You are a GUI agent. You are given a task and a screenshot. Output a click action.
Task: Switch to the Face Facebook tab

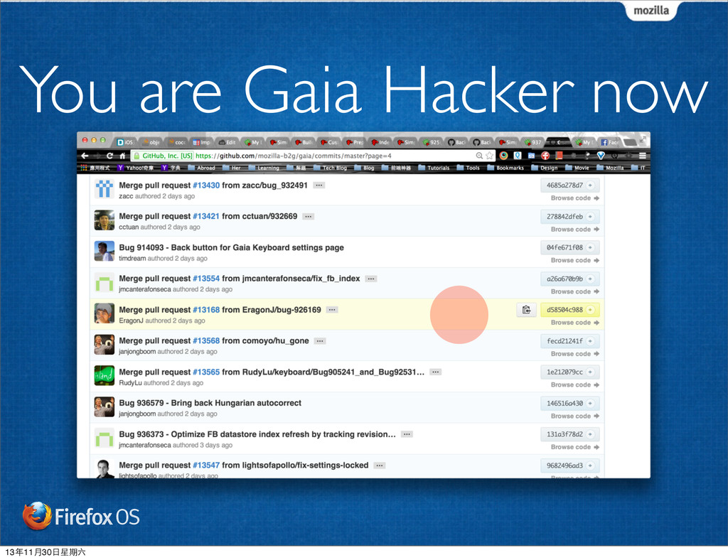point(609,142)
